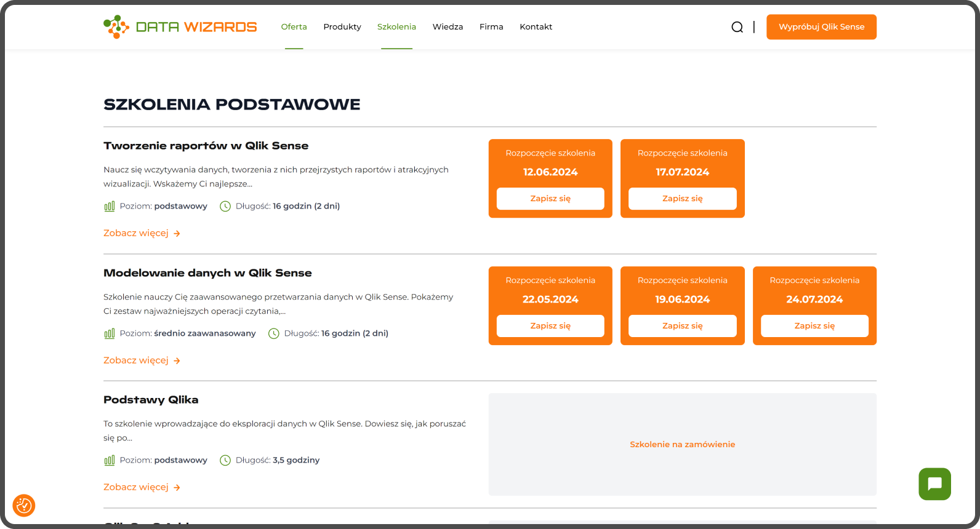Click the date 22.05.2024

click(550, 300)
